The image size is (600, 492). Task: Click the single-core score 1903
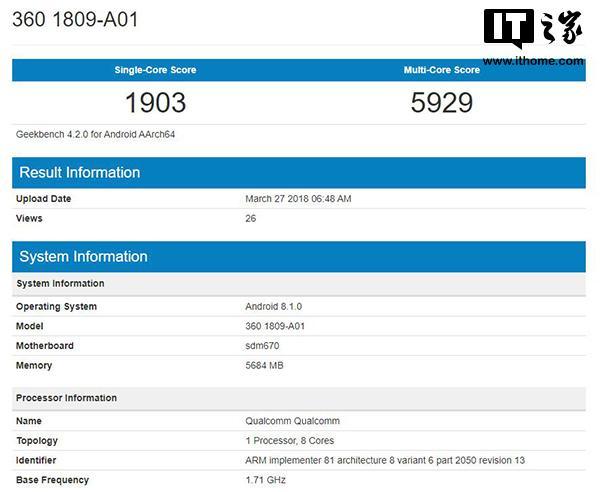coord(155,102)
